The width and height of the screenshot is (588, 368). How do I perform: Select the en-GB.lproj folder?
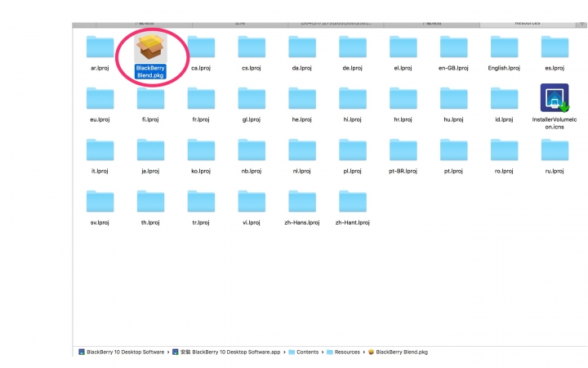click(453, 47)
